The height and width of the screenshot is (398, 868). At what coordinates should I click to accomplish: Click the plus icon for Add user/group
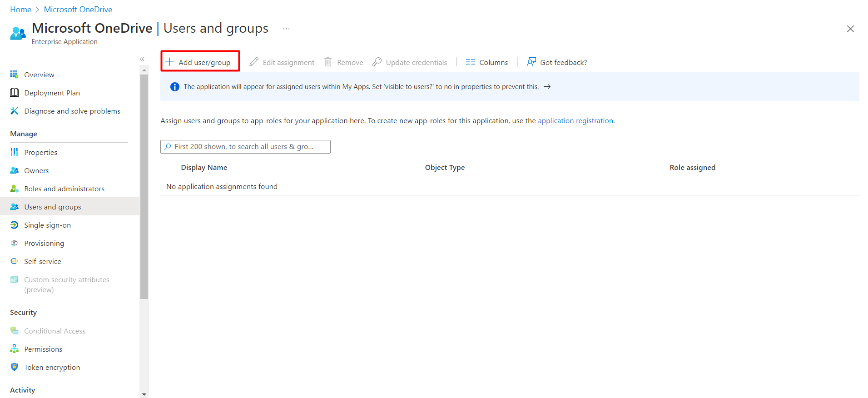[x=169, y=62]
